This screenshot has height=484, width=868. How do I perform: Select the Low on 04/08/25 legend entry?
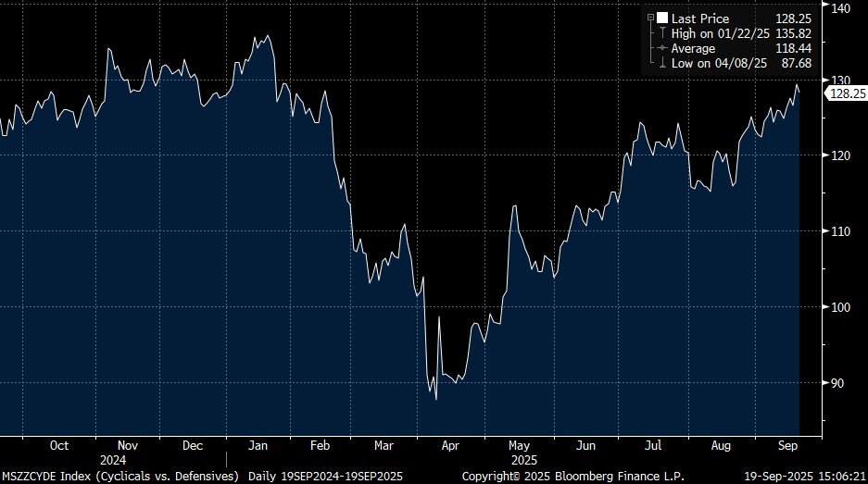click(719, 63)
